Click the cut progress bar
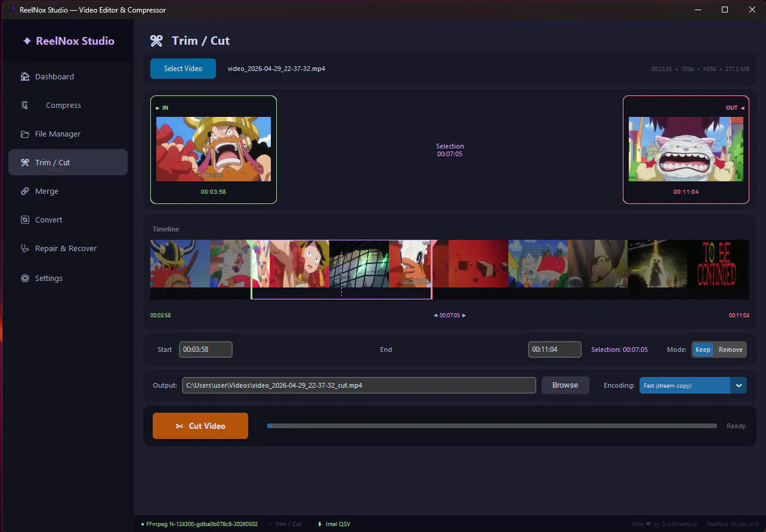The height and width of the screenshot is (532, 766). pyautogui.click(x=492, y=426)
